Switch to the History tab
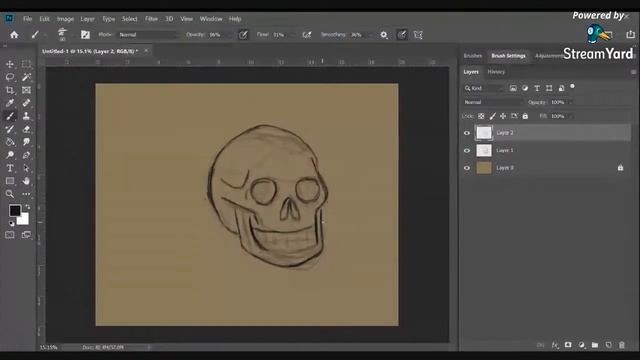 pos(496,72)
